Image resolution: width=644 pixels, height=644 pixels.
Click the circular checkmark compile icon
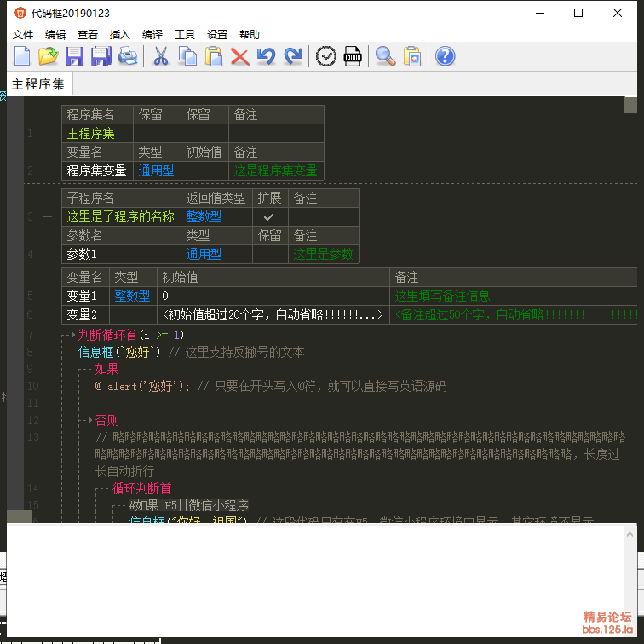[x=326, y=56]
